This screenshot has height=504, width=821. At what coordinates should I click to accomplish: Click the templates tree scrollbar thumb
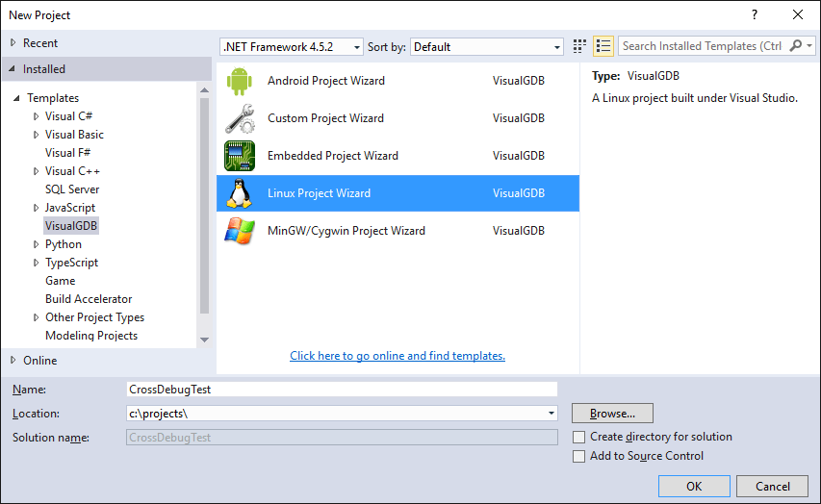pyautogui.click(x=204, y=206)
